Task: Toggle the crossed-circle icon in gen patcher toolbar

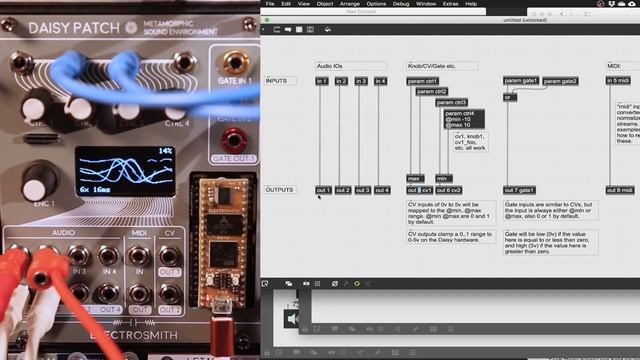Action: pyautogui.click(x=335, y=283)
